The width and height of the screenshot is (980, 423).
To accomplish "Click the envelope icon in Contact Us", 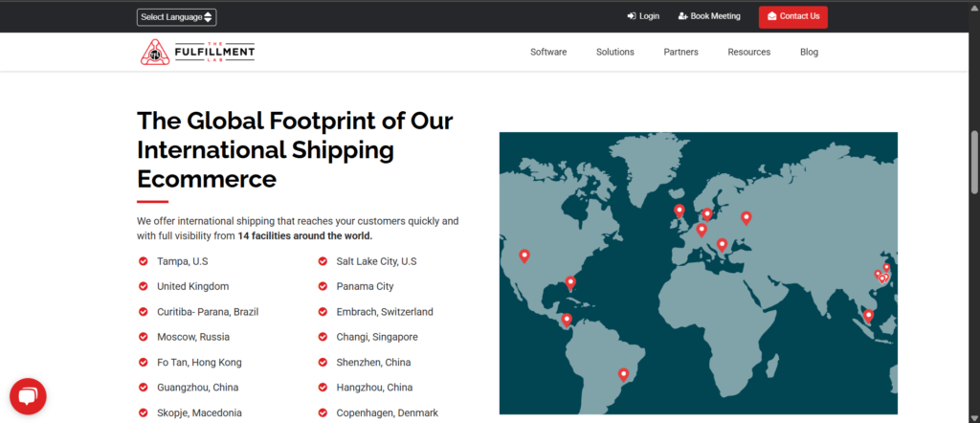I will (x=772, y=16).
